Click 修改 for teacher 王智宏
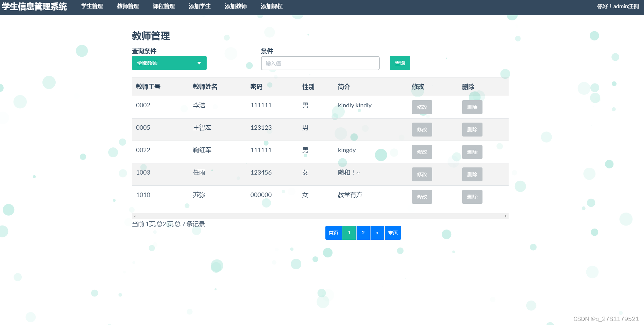644x325 pixels. (x=422, y=130)
